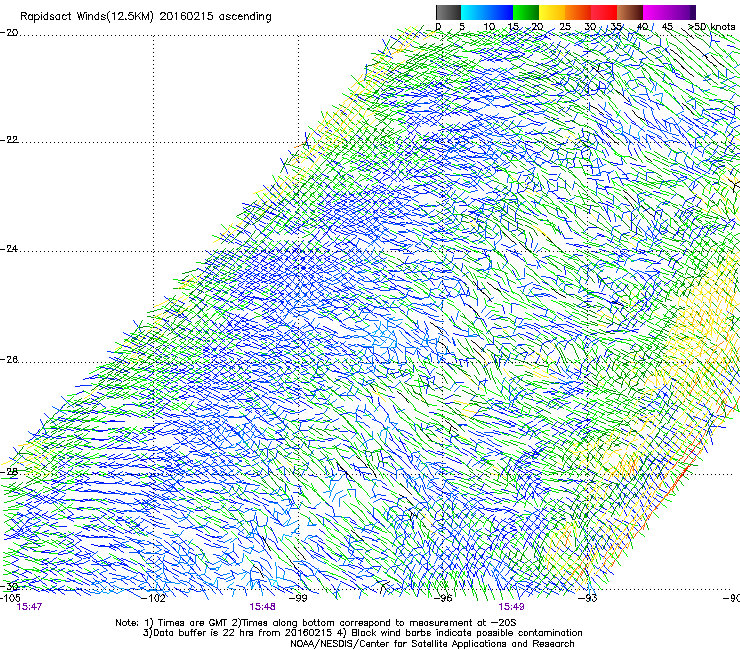The height and width of the screenshot is (650, 740).
Task: Click the yellow 20-25 knots color segment
Action: (x=552, y=12)
